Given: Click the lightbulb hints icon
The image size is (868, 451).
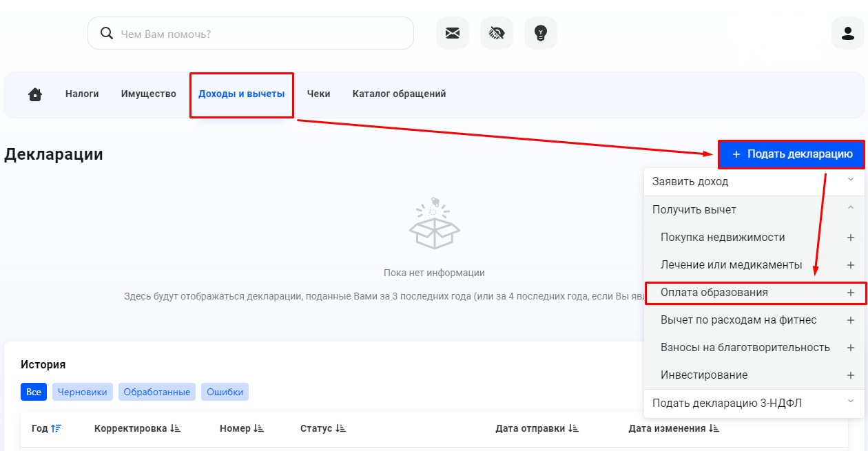Looking at the screenshot, I should [x=541, y=33].
